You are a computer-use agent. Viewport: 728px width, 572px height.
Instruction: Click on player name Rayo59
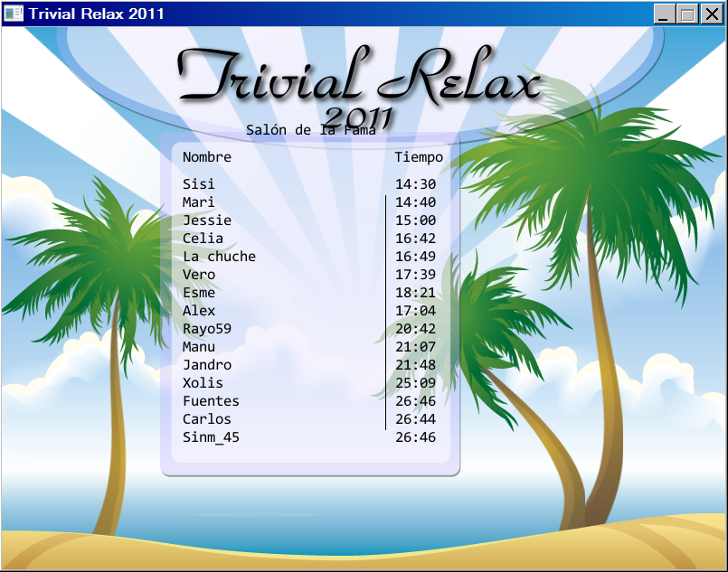point(207,329)
